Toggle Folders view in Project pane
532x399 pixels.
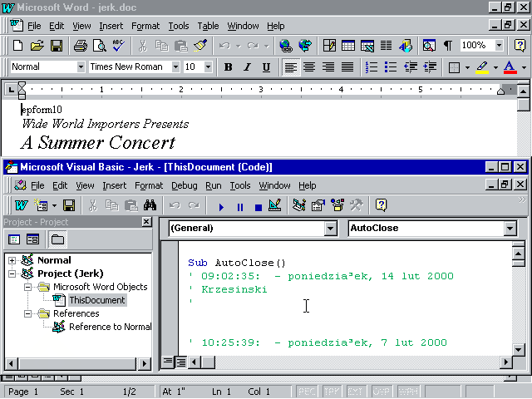57,239
